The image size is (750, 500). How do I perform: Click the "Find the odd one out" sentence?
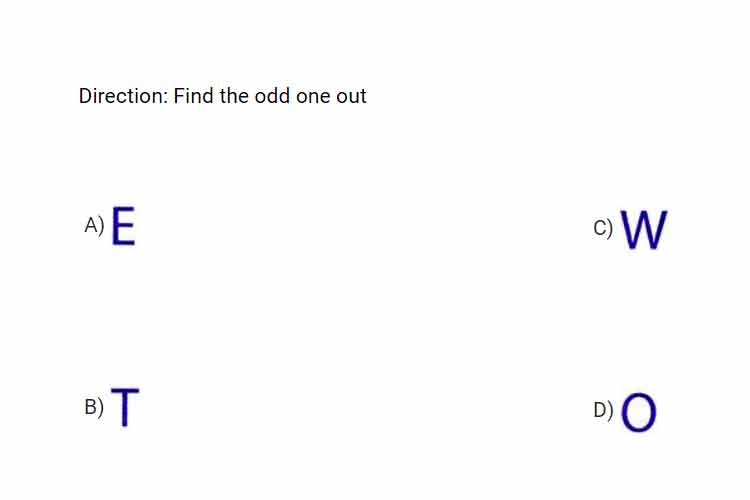click(x=270, y=96)
